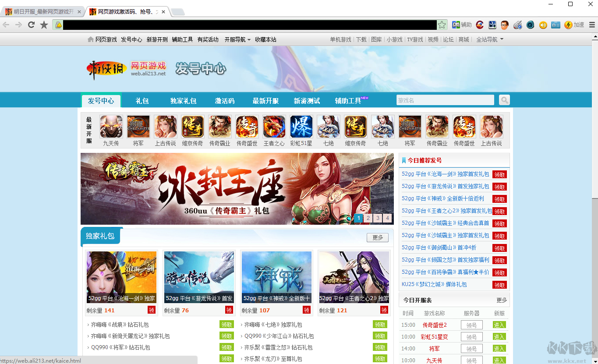Open the 彩虹51星 game icon
598x364 pixels.
tap(301, 127)
